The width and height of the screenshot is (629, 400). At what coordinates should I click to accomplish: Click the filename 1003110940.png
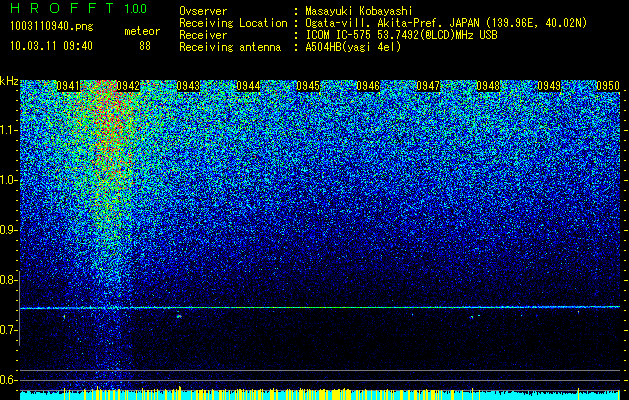(x=52, y=27)
